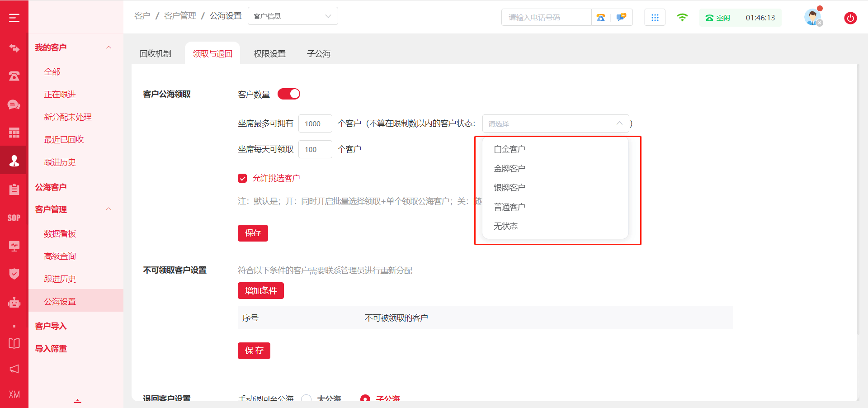This screenshot has width=868, height=408.
Task: Click the 增加条件 button
Action: pyautogui.click(x=261, y=290)
